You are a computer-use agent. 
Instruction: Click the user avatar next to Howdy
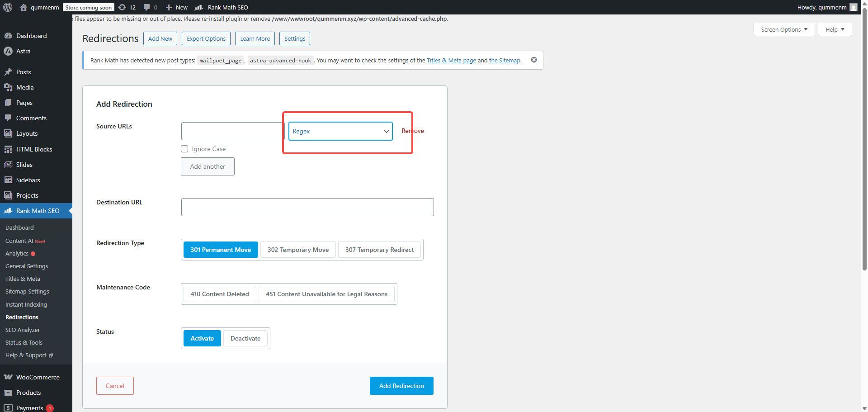click(854, 7)
